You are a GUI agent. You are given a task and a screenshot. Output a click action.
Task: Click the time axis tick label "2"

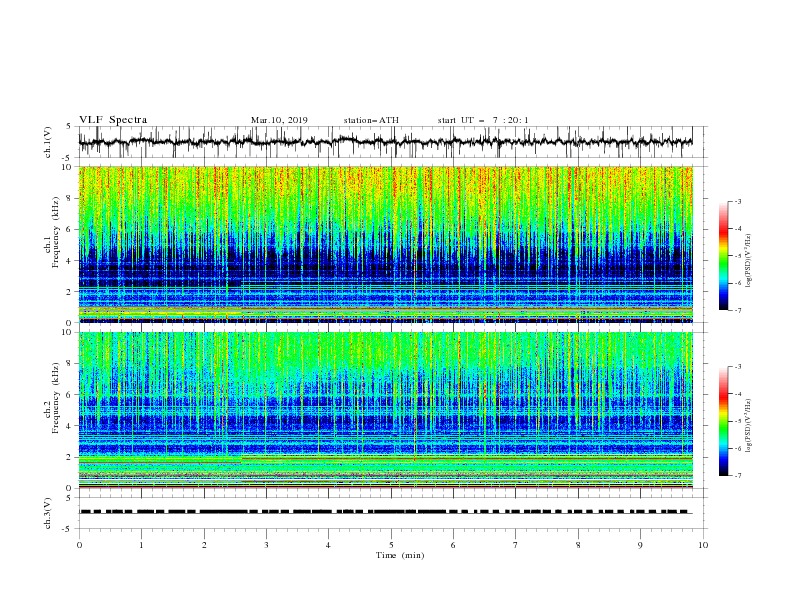(x=204, y=545)
